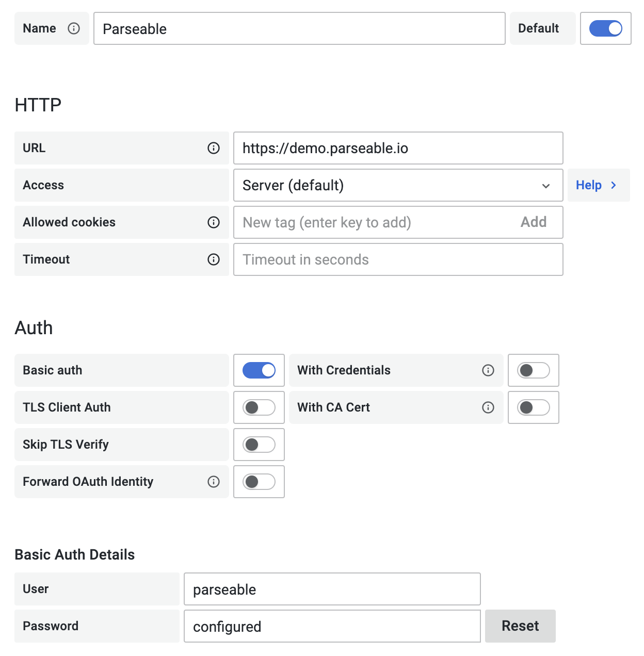Image resolution: width=644 pixels, height=656 pixels.
Task: Open the Access Server (default) dropdown
Action: pos(398,185)
